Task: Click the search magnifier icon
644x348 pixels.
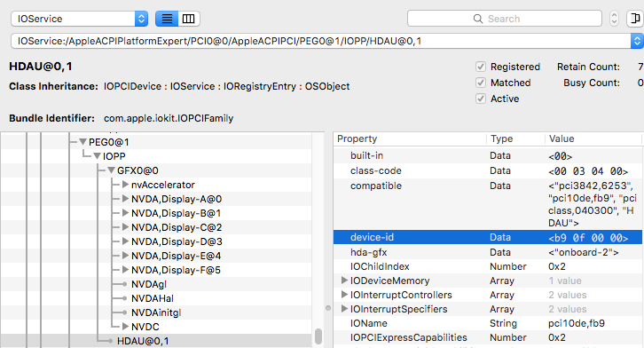Action: (x=477, y=19)
